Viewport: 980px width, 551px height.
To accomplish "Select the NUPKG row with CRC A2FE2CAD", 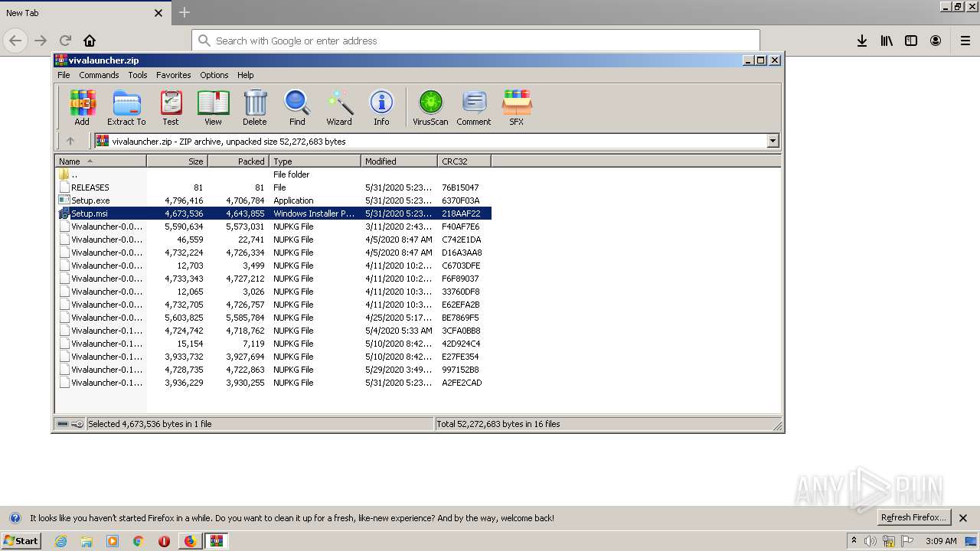I will pyautogui.click(x=273, y=383).
